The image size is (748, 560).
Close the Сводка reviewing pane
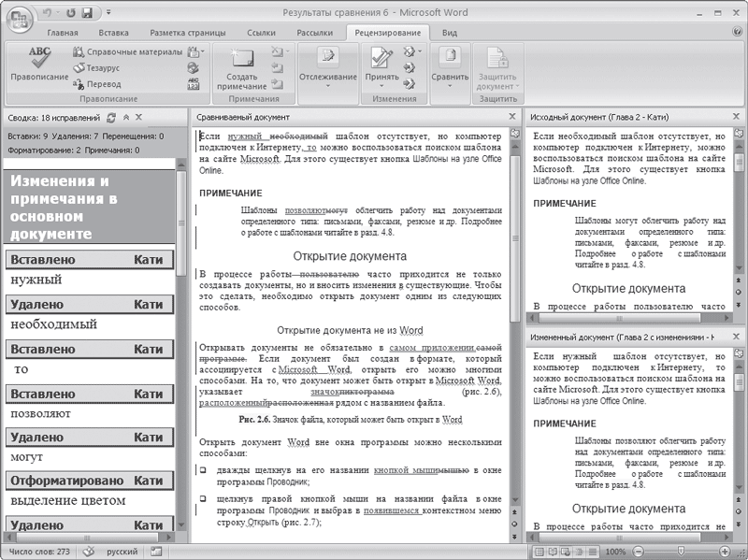click(138, 117)
